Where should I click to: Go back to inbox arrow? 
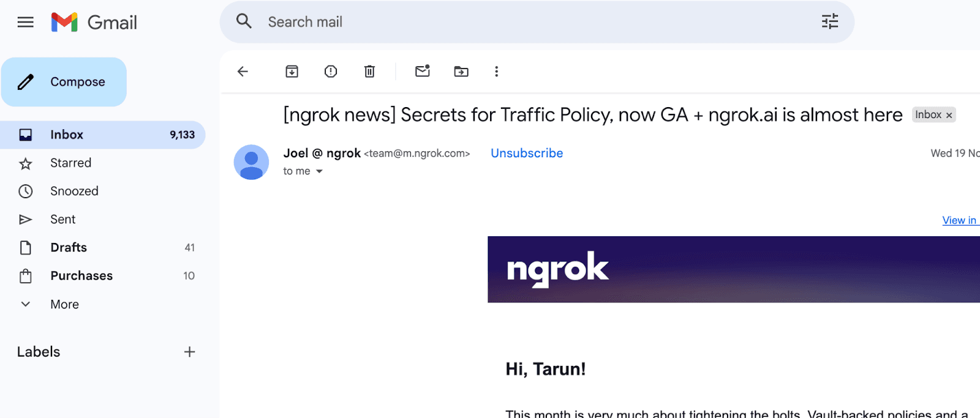243,72
